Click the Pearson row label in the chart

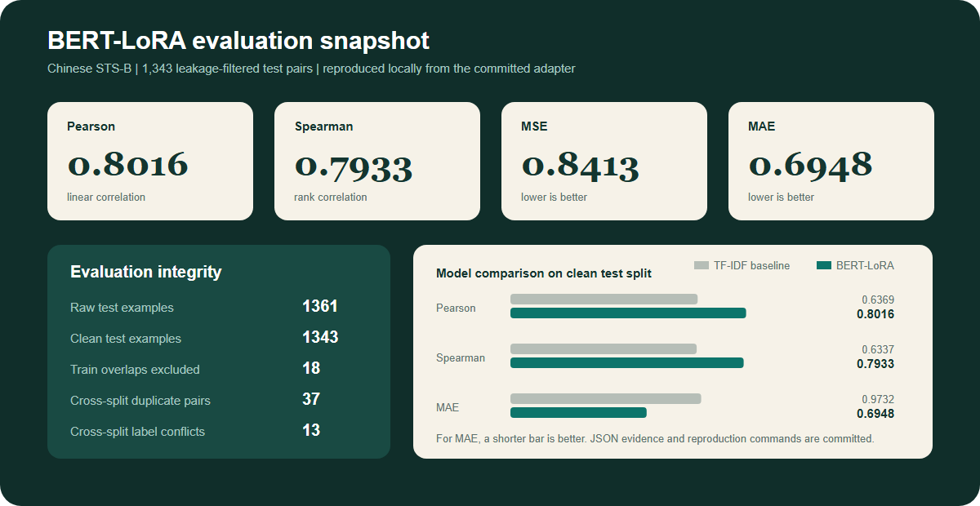tap(456, 308)
